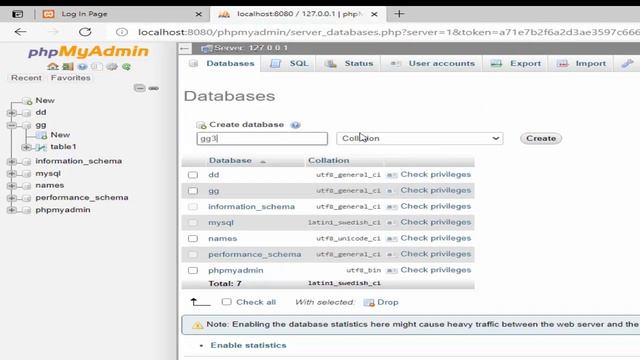Viewport: 640px width, 360px height.
Task: Click privileges icon in the names row
Action: point(391,238)
